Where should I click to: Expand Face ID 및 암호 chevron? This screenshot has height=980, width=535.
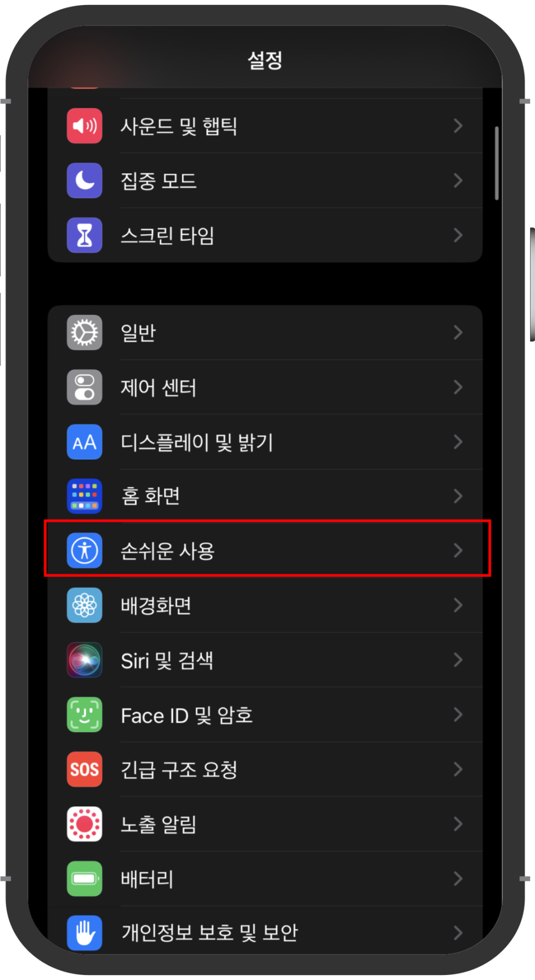(458, 714)
